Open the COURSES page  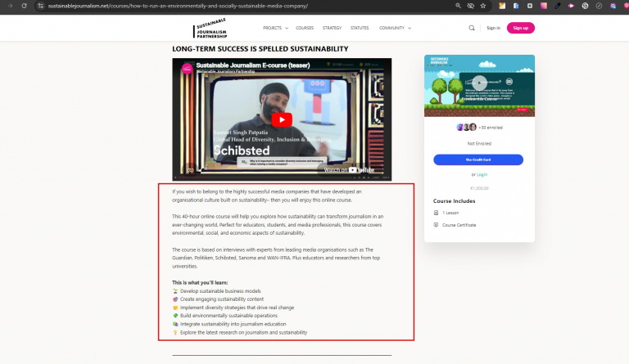point(305,28)
